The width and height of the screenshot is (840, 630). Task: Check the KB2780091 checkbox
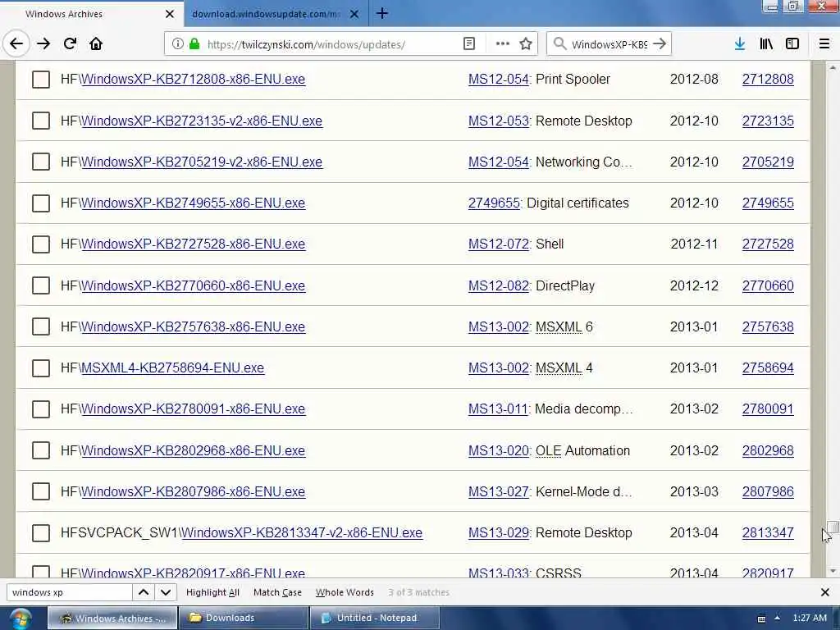41,409
